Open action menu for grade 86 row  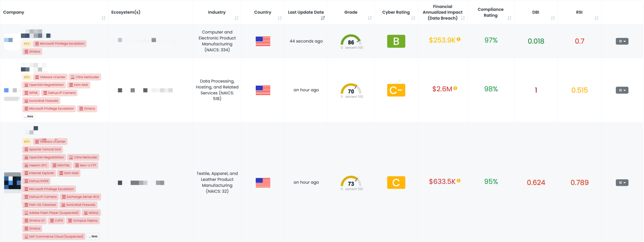(x=622, y=41)
